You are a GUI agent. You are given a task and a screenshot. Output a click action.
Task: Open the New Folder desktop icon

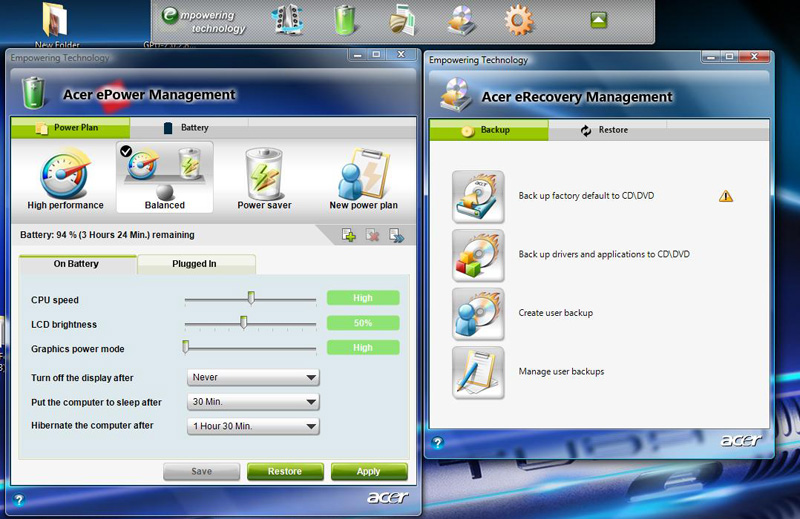[55, 24]
